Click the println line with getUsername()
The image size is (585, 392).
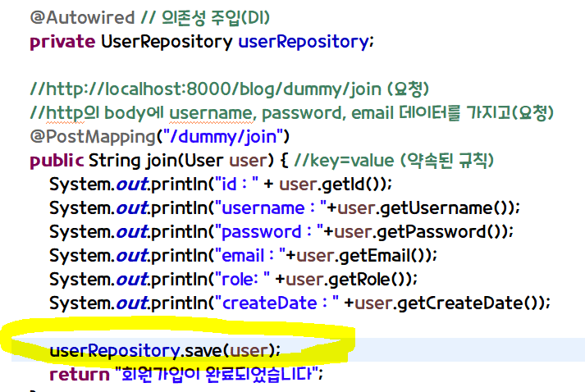285,208
